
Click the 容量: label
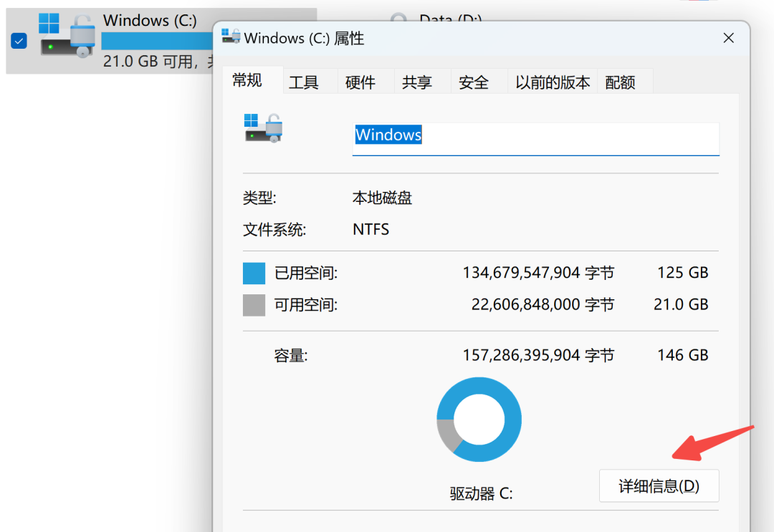pyautogui.click(x=291, y=355)
